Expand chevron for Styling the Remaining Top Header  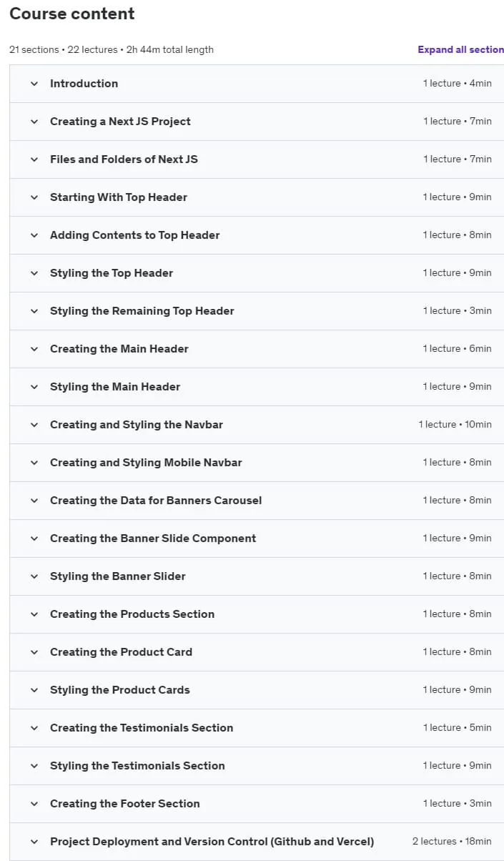pos(34,311)
